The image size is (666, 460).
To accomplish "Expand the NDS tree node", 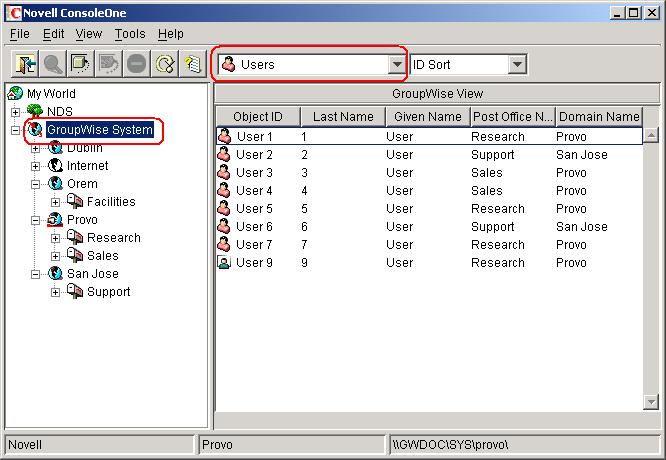I will [x=15, y=112].
